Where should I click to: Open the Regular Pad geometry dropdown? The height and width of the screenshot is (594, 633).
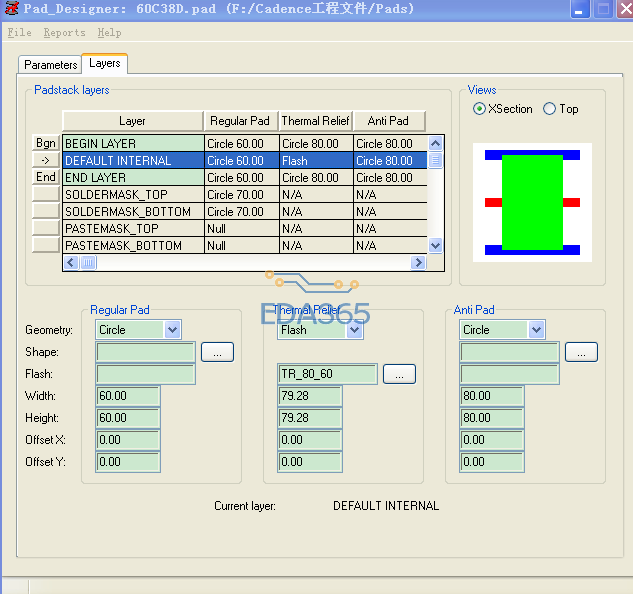pos(172,330)
